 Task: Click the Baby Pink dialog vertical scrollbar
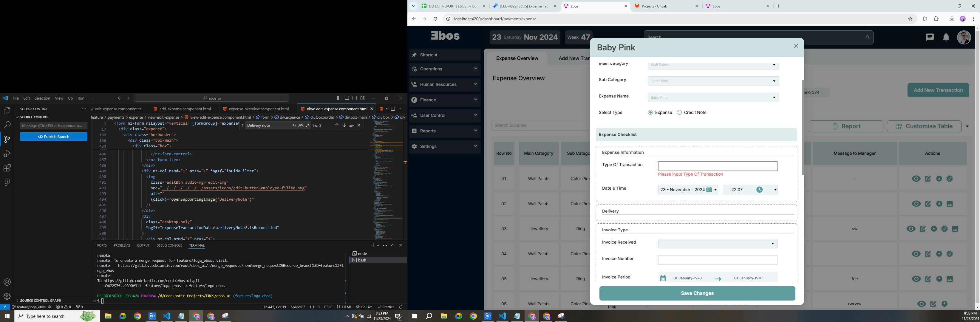pyautogui.click(x=803, y=127)
